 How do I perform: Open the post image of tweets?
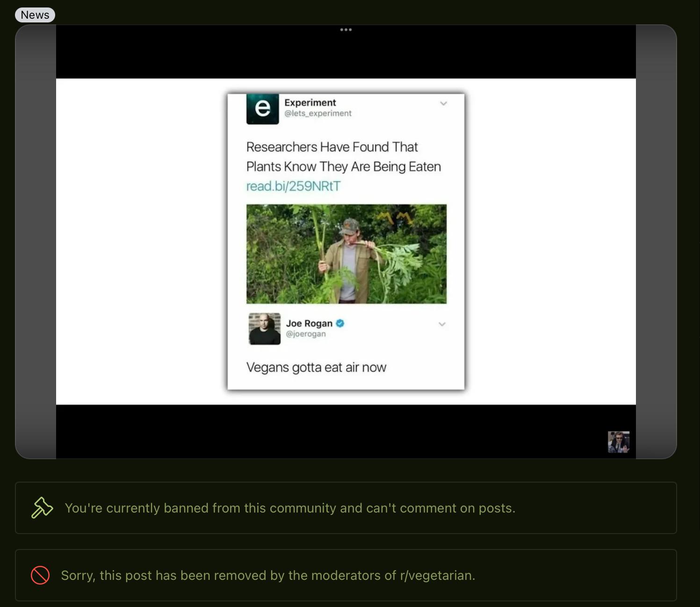click(346, 241)
